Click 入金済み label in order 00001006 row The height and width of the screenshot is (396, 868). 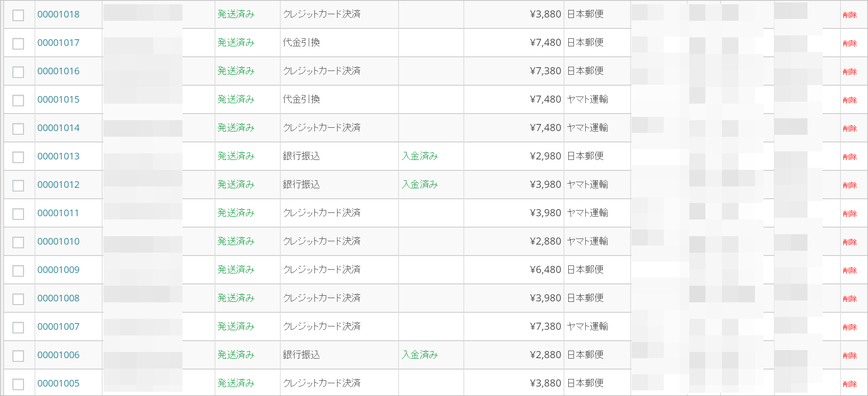click(x=420, y=355)
